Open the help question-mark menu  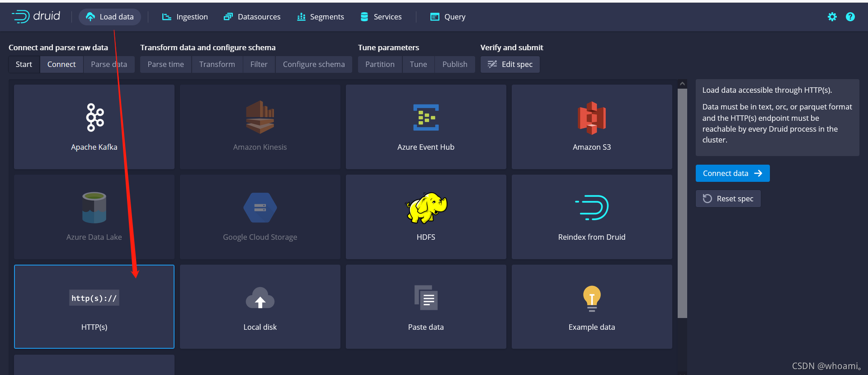(x=850, y=17)
